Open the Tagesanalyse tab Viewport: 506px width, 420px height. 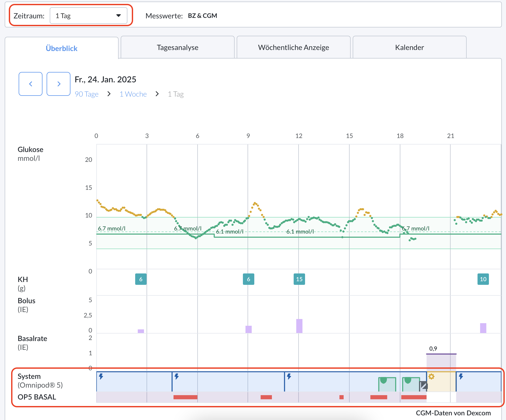click(x=177, y=47)
